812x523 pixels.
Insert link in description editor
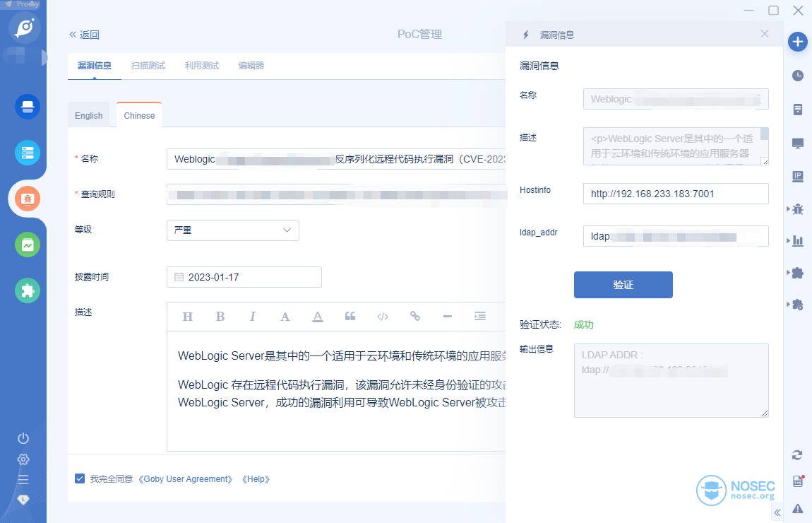tap(414, 316)
